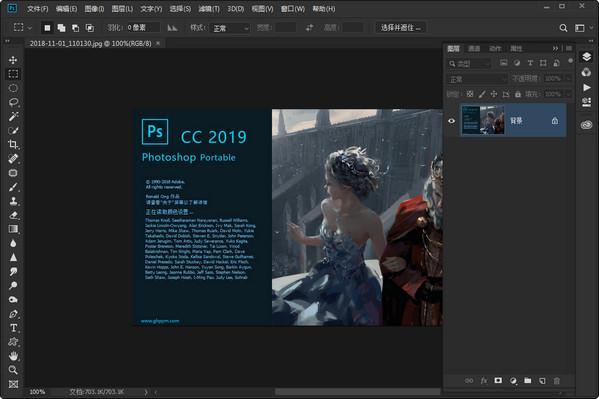Choose Add to Selection mode
This screenshot has height=399, width=599.
click(x=61, y=28)
